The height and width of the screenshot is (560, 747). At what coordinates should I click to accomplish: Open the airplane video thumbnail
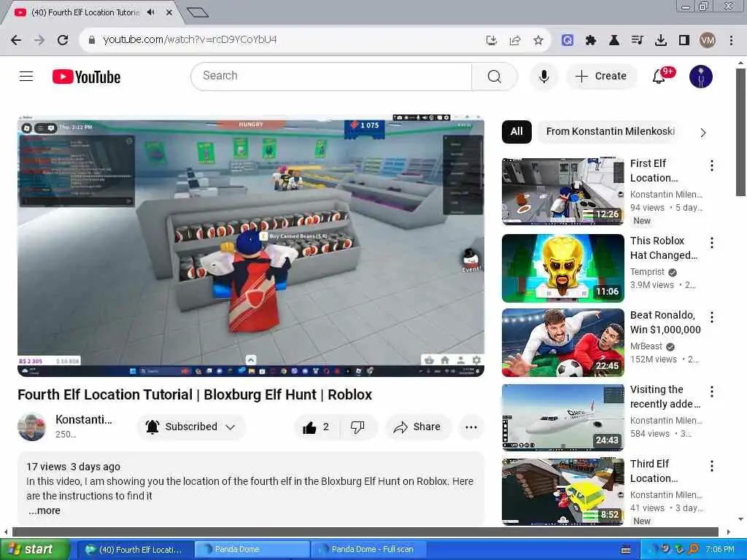(x=563, y=417)
